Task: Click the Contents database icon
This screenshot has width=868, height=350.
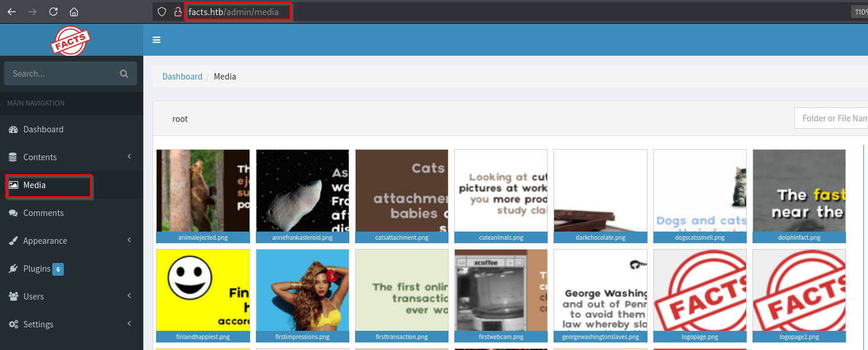Action: [x=13, y=157]
